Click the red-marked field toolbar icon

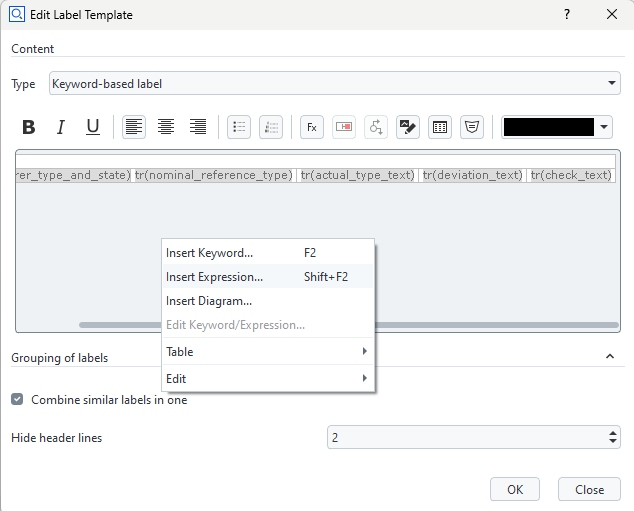click(344, 127)
